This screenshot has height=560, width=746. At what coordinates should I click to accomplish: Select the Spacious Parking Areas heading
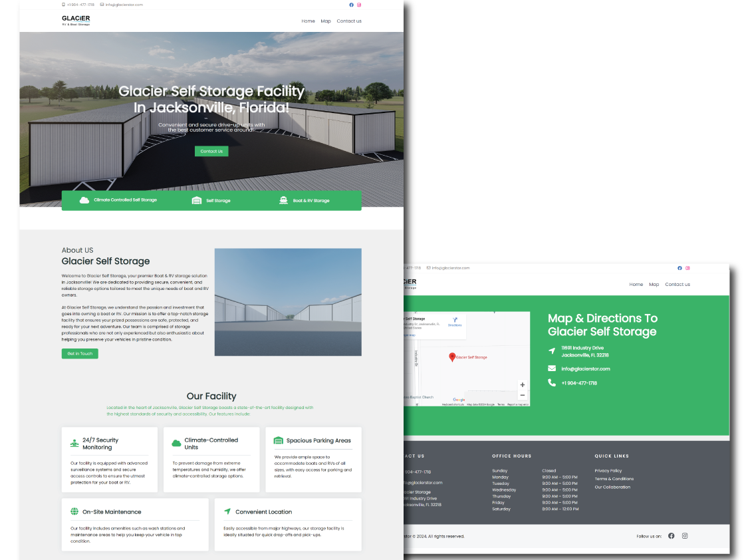pyautogui.click(x=318, y=440)
